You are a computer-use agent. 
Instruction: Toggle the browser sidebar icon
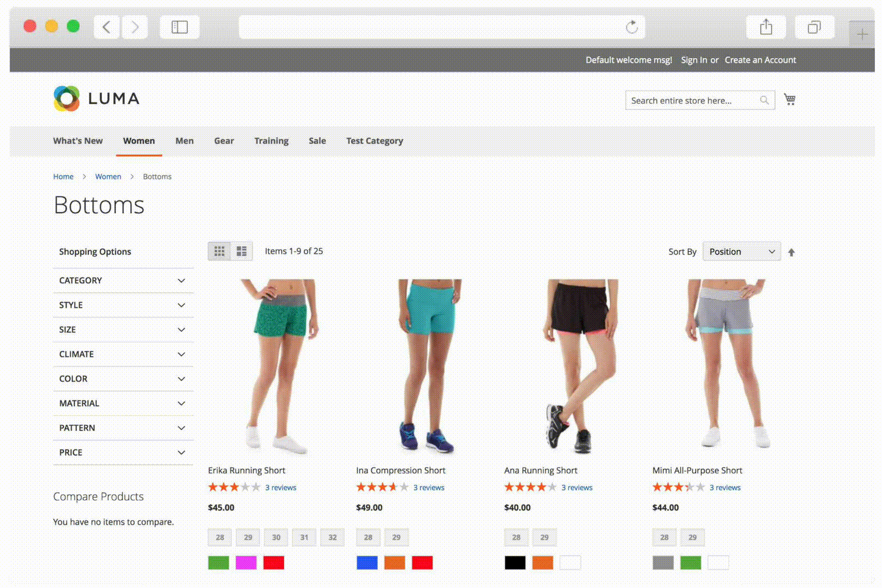180,27
